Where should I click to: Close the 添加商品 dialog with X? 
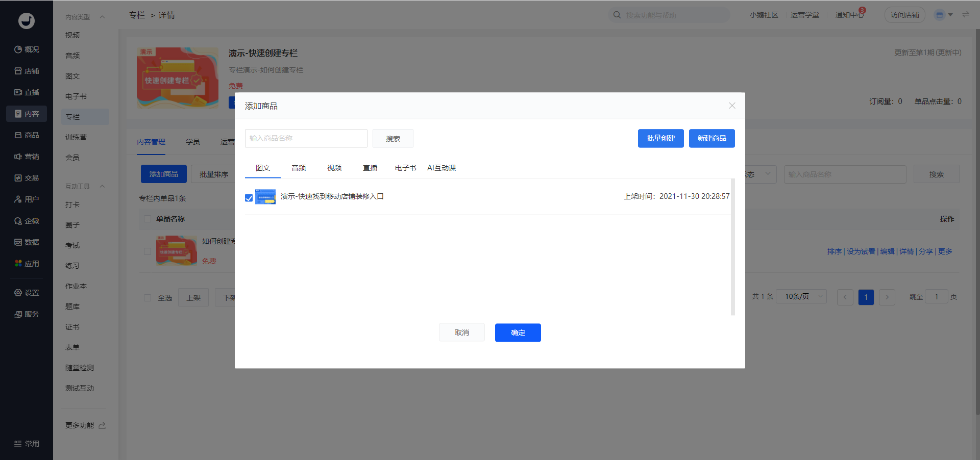pos(732,106)
